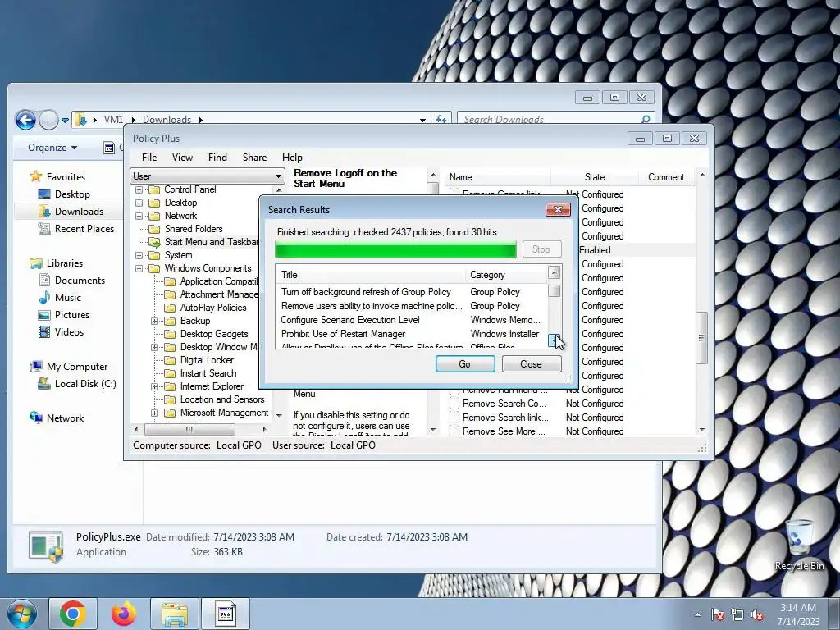840x630 pixels.
Task: Open the Music library in Explorer
Action: tap(59, 297)
